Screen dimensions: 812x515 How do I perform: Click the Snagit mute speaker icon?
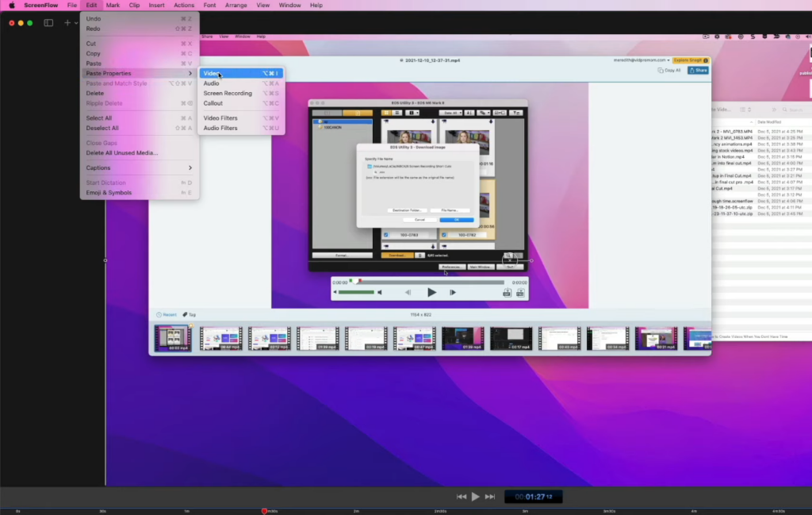pyautogui.click(x=335, y=292)
